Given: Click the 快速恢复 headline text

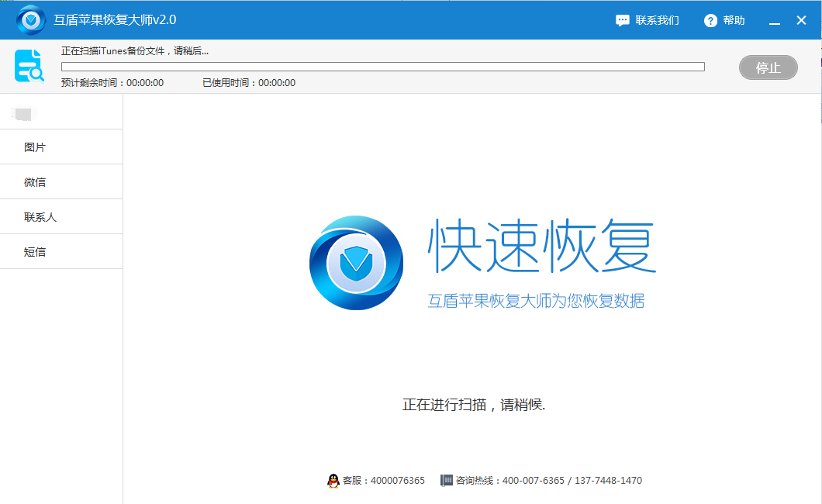Looking at the screenshot, I should [541, 246].
